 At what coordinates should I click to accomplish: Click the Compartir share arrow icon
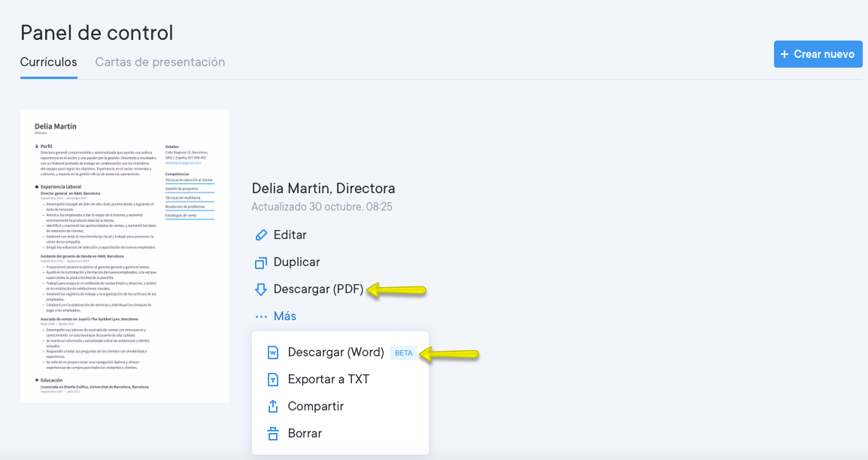click(273, 407)
